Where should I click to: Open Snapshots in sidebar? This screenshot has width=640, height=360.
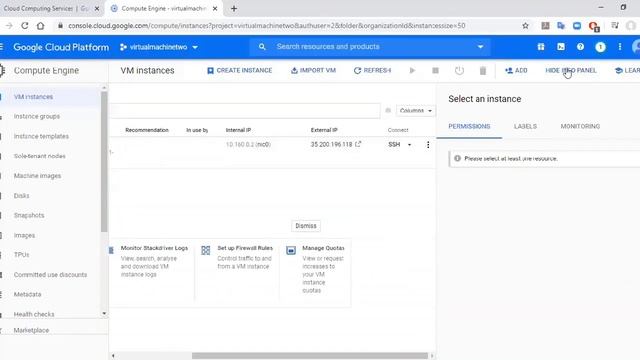(x=29, y=216)
